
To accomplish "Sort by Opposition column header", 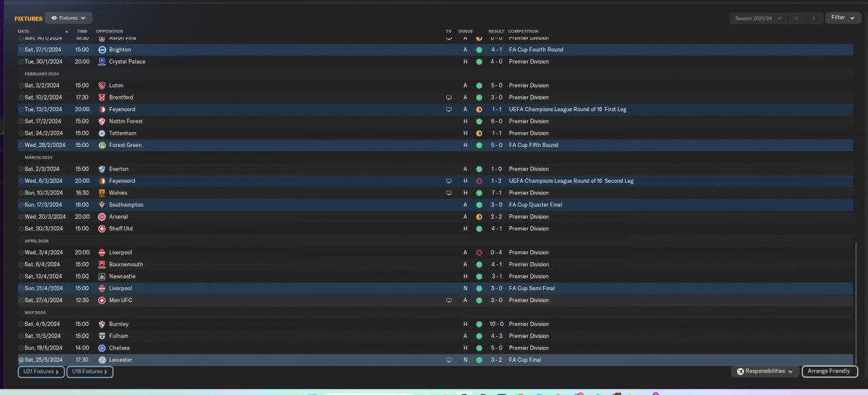I will pyautogui.click(x=110, y=31).
